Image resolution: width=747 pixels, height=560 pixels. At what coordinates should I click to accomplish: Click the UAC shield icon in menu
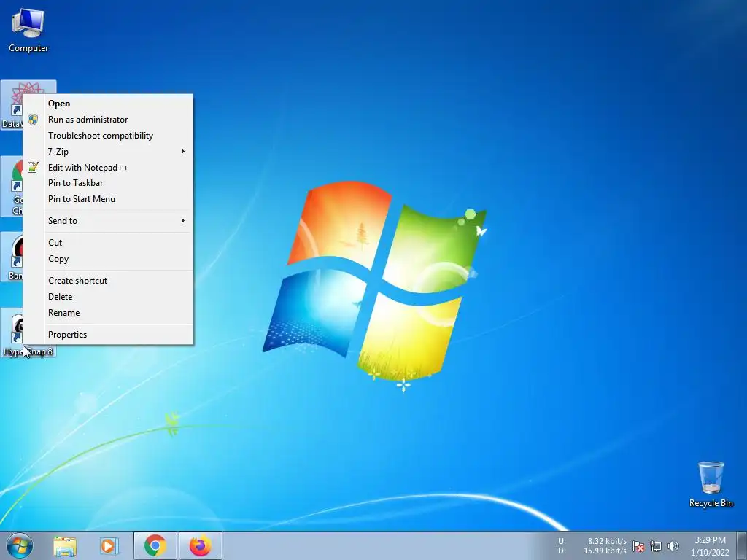(x=33, y=120)
